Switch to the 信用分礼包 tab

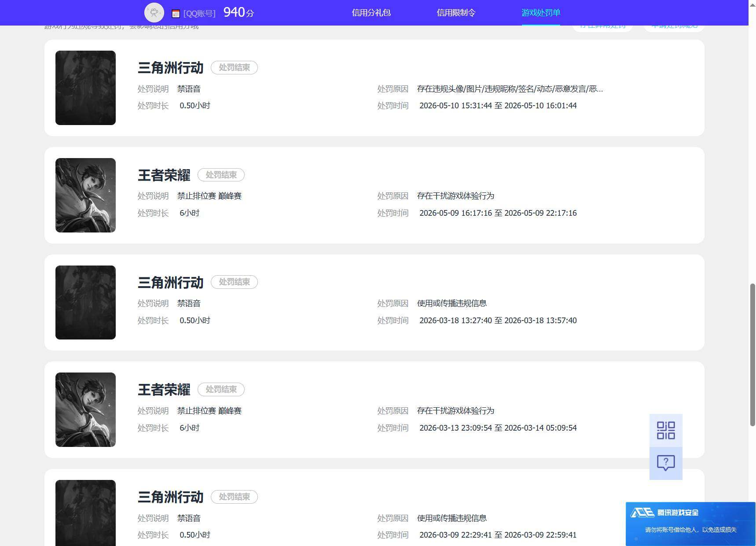coord(371,13)
